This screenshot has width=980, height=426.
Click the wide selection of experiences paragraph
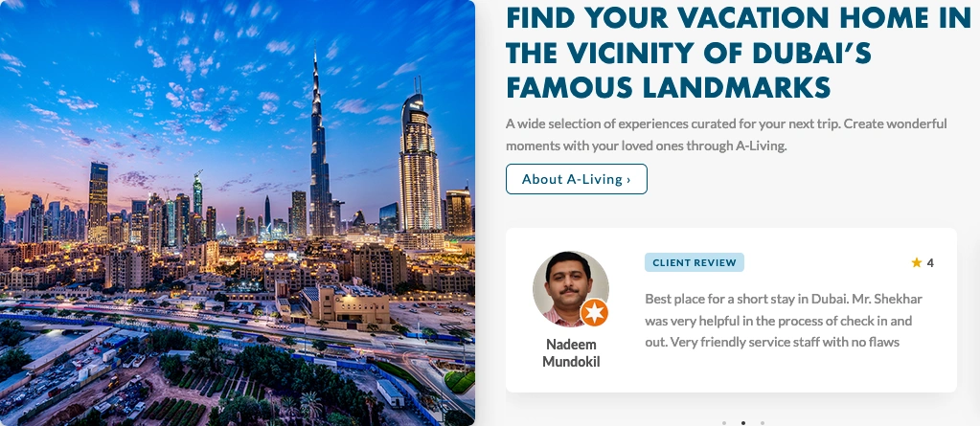pyautogui.click(x=726, y=135)
